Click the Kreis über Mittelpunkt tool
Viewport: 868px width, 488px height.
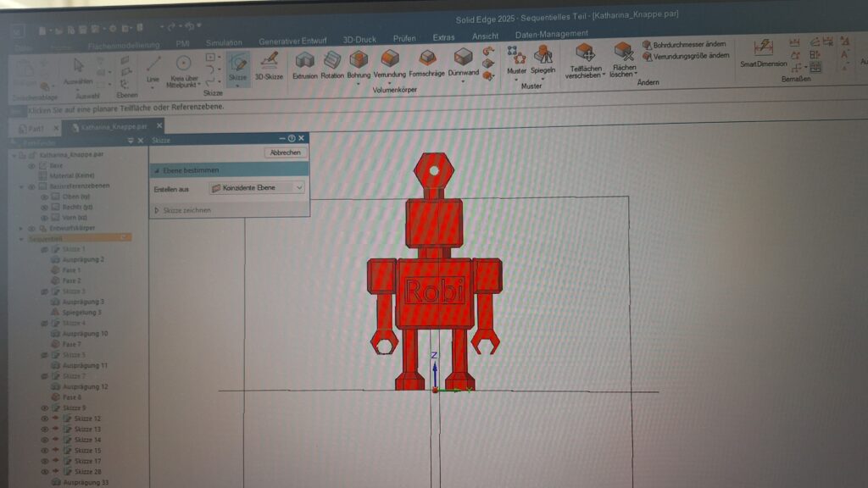click(x=183, y=65)
